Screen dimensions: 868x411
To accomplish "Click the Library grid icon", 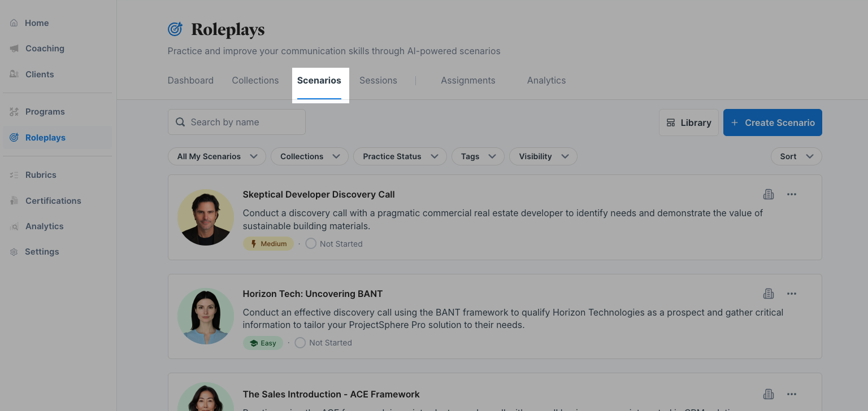I will [671, 123].
